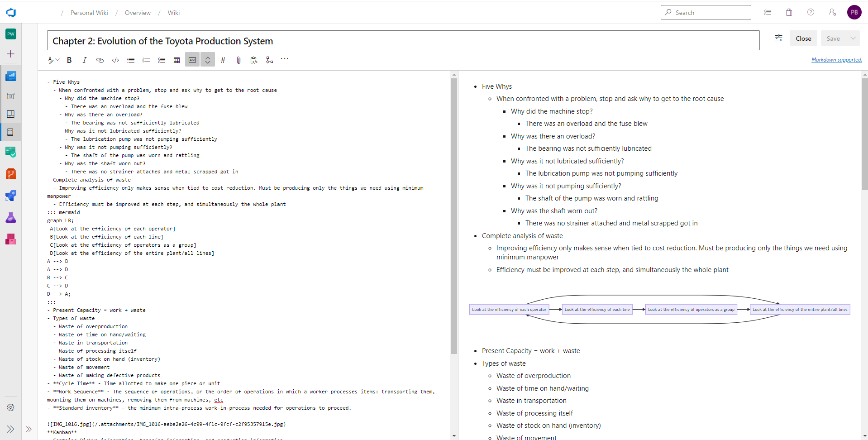Toggle the Abc word wrap button
The width and height of the screenshot is (868, 440).
pos(192,60)
